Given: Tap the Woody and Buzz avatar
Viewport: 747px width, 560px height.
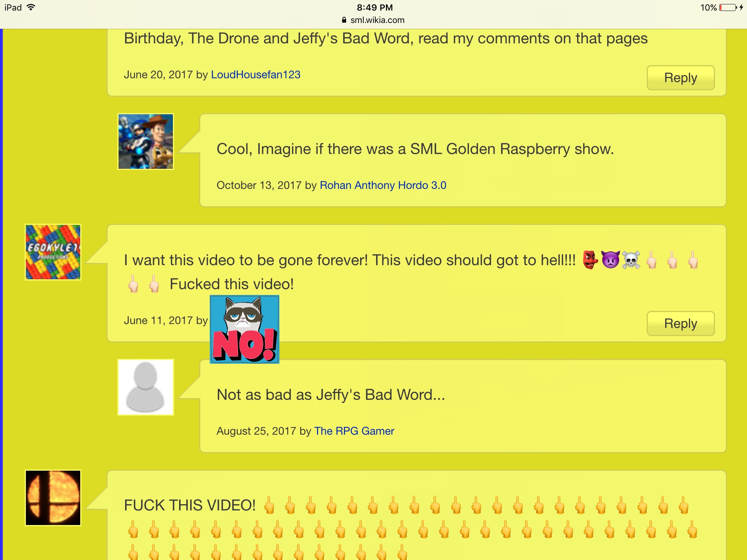Looking at the screenshot, I should (146, 141).
